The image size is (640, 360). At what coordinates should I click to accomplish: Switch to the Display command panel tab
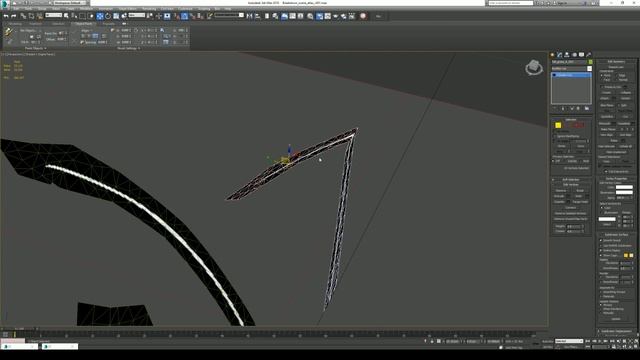pyautogui.click(x=581, y=55)
